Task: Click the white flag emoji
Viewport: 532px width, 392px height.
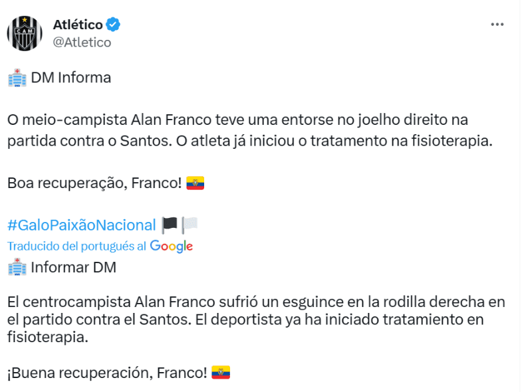Action: 190,225
